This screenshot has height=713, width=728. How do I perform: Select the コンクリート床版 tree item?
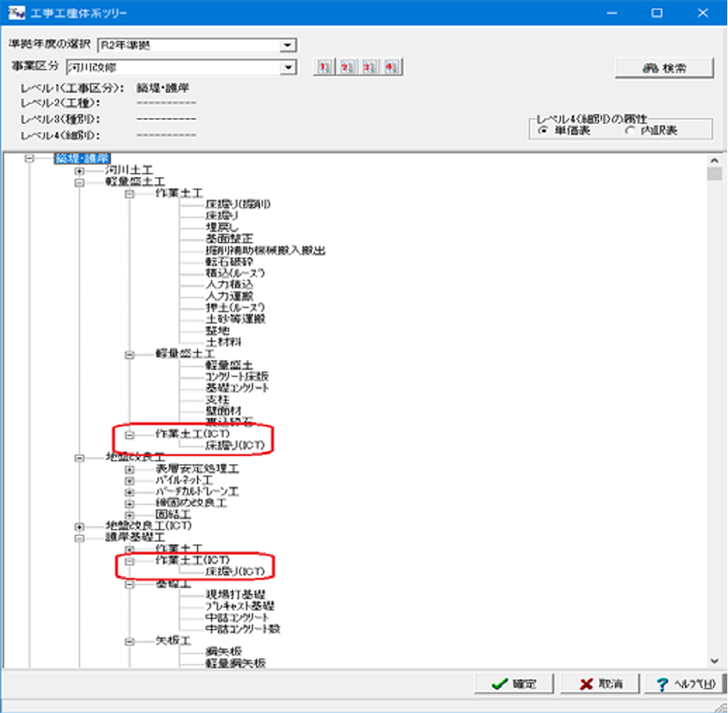tap(237, 377)
